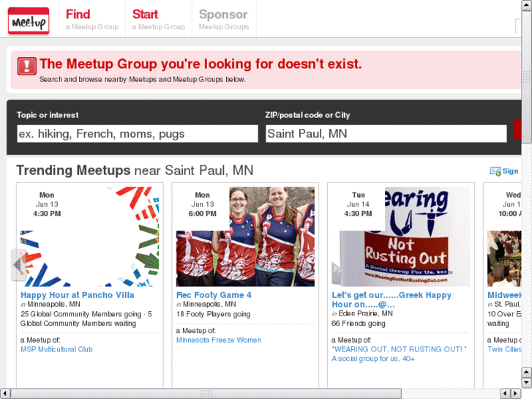Click the Trending Meetups heading

pyautogui.click(x=135, y=171)
